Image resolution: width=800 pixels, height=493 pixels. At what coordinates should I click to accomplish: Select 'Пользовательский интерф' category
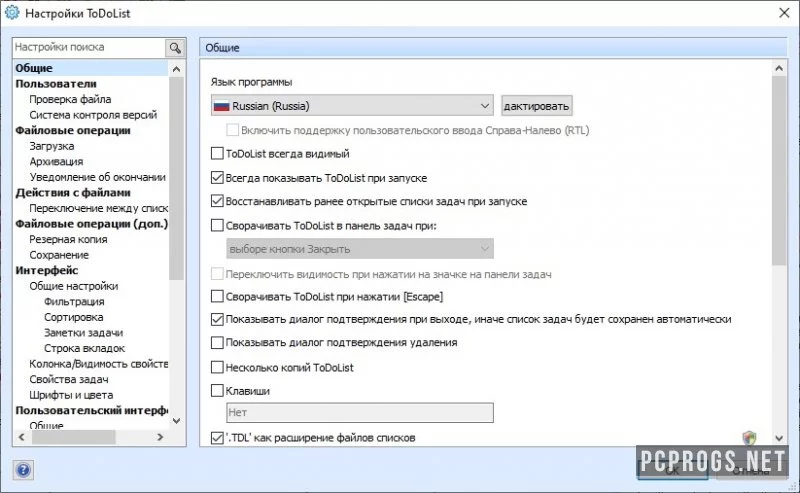pyautogui.click(x=91, y=410)
